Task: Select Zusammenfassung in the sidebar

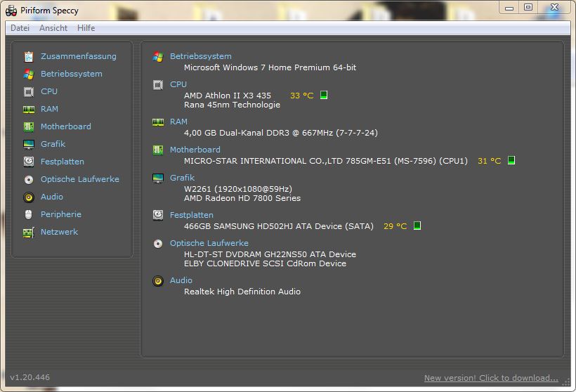Action: tap(78, 56)
